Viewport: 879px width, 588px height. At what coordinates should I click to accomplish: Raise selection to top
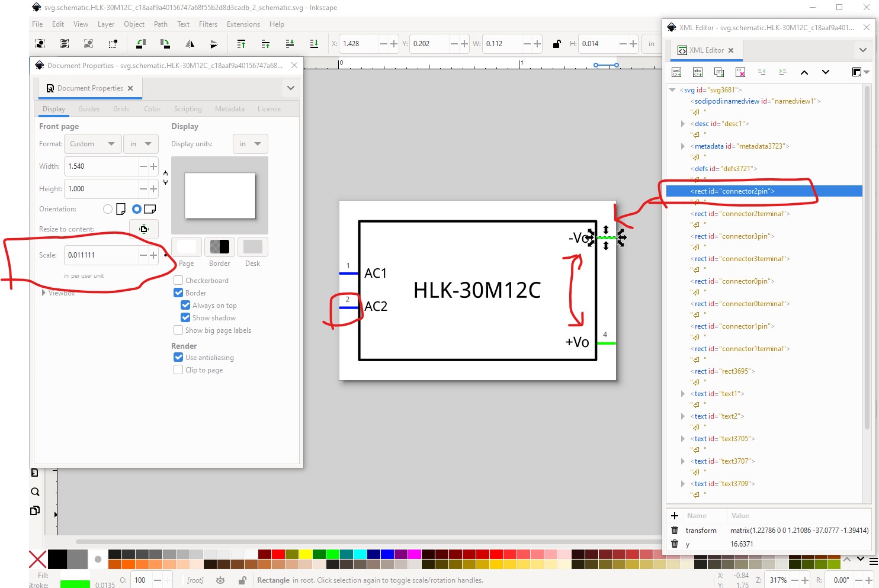click(x=241, y=44)
